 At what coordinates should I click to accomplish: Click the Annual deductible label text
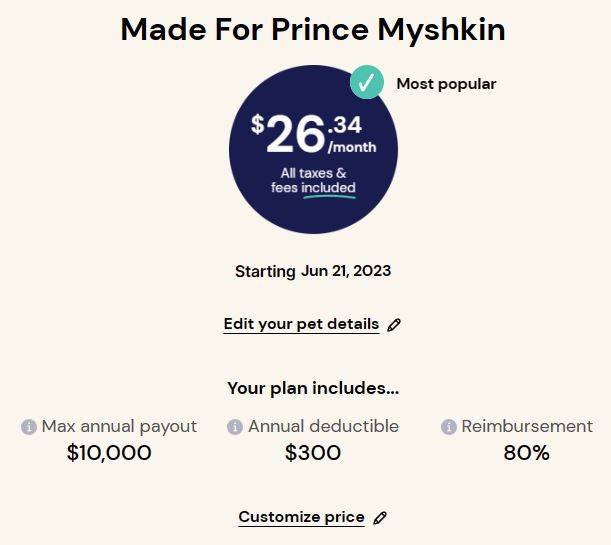coord(323,426)
